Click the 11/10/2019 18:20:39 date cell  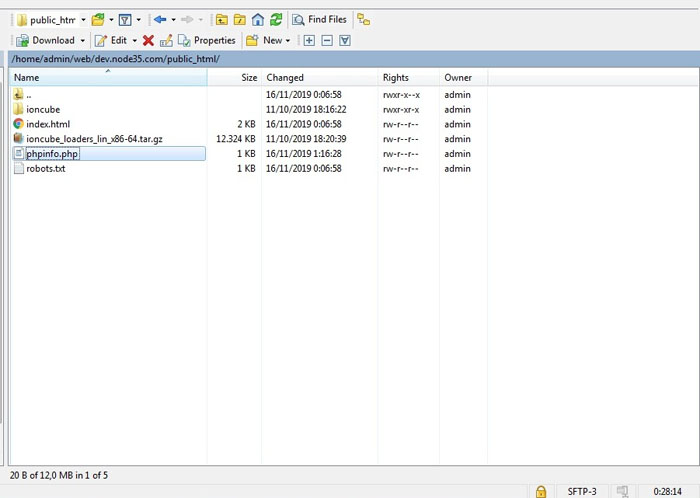[306, 139]
